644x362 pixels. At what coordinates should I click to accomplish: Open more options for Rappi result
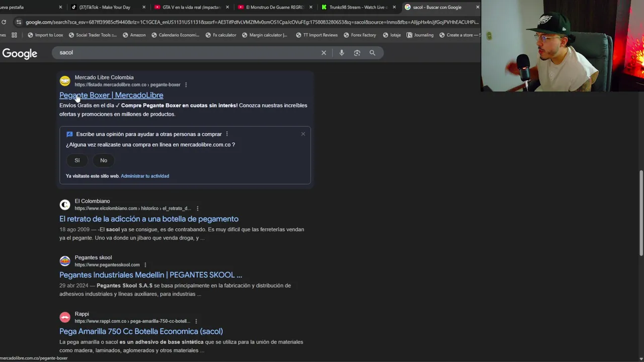point(196,321)
